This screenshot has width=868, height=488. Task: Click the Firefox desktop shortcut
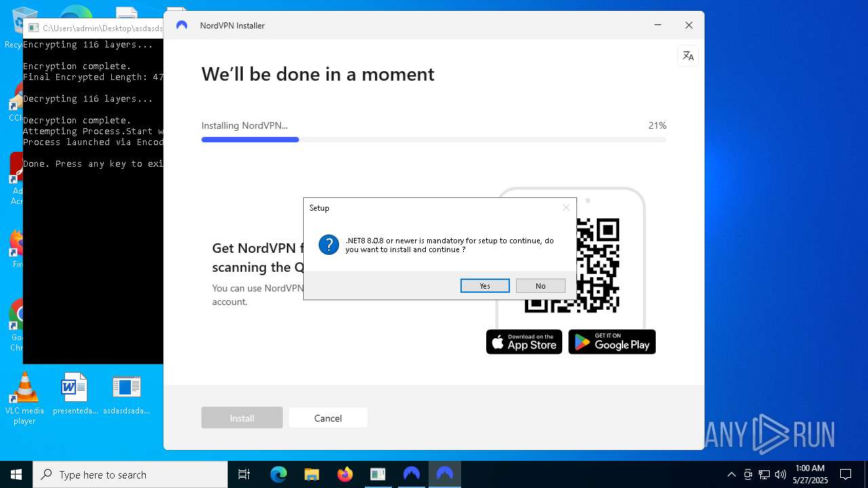coord(16,249)
